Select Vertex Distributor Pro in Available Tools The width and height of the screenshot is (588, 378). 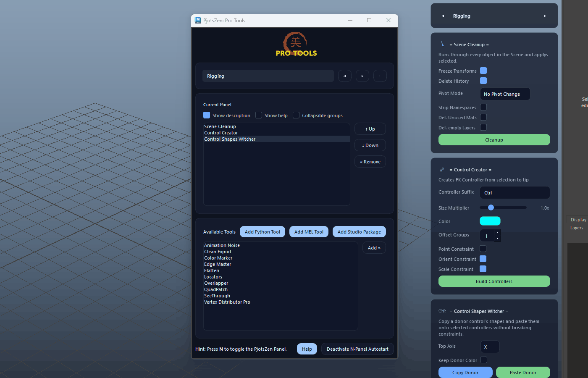click(x=281, y=302)
